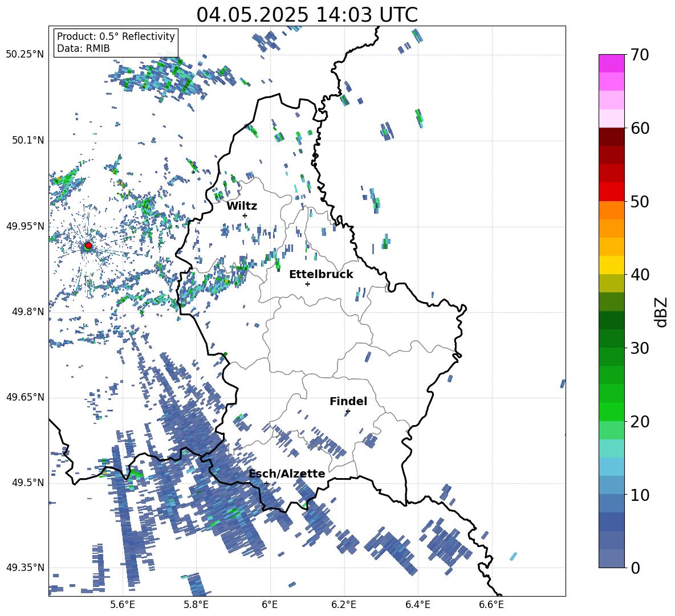Click the colorbar tick label 20
Screen dimensions: 675x616
pyautogui.click(x=639, y=422)
